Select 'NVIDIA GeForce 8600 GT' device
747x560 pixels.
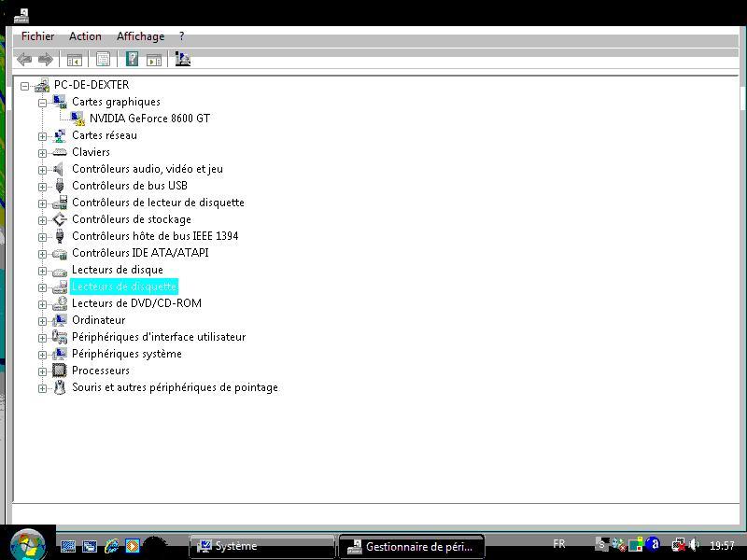click(x=149, y=119)
